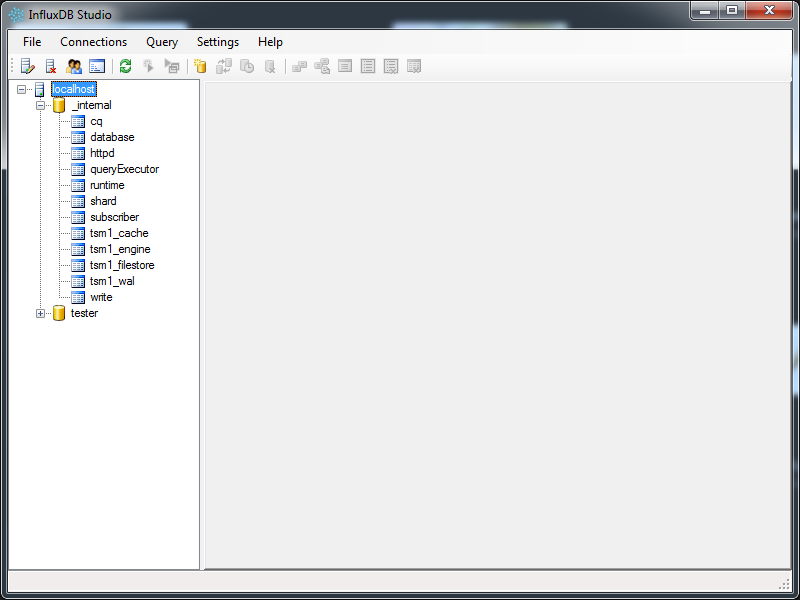Click the gray bulleted list toolbar icon
800x600 pixels.
click(368, 66)
